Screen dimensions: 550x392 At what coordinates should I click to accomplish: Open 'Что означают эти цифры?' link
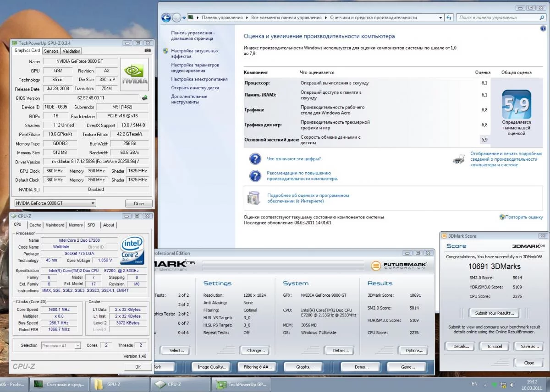pyautogui.click(x=294, y=159)
